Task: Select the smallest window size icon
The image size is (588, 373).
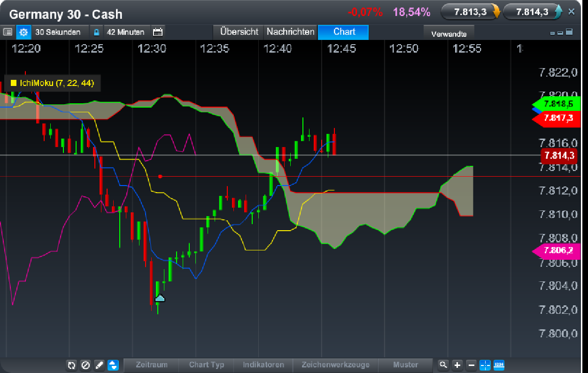Action: coord(553,33)
